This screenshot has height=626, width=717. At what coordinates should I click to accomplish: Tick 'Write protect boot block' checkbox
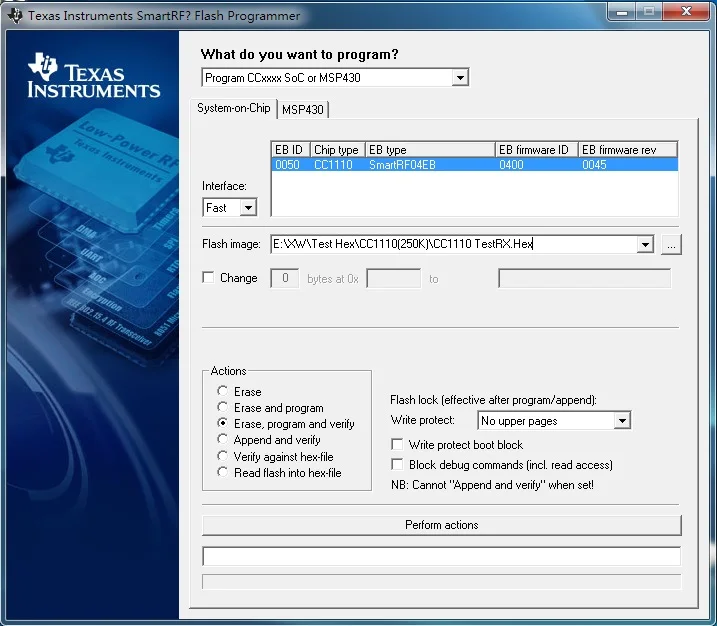(x=397, y=444)
